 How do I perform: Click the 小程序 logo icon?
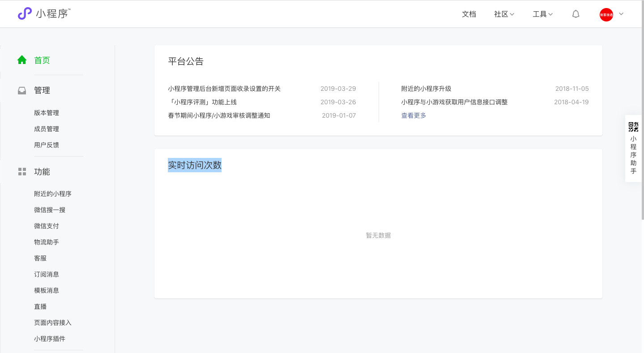pos(25,13)
